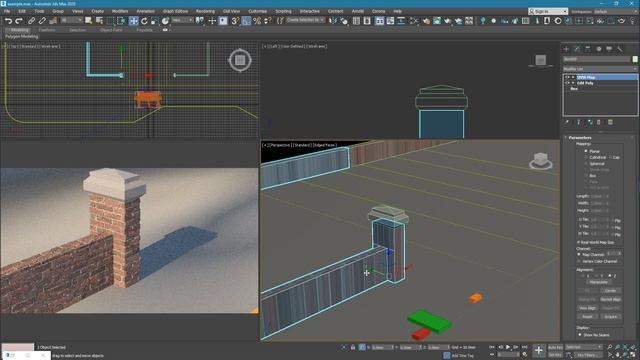
Task: Click the Center alignment button
Action: pyautogui.click(x=610, y=291)
